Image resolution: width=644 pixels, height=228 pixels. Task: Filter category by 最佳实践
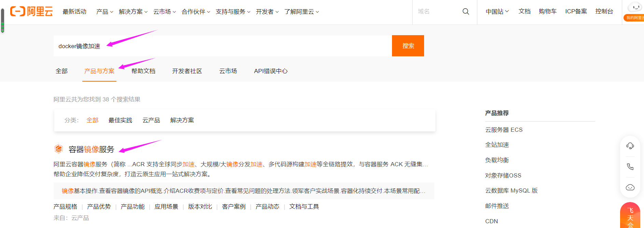click(120, 120)
